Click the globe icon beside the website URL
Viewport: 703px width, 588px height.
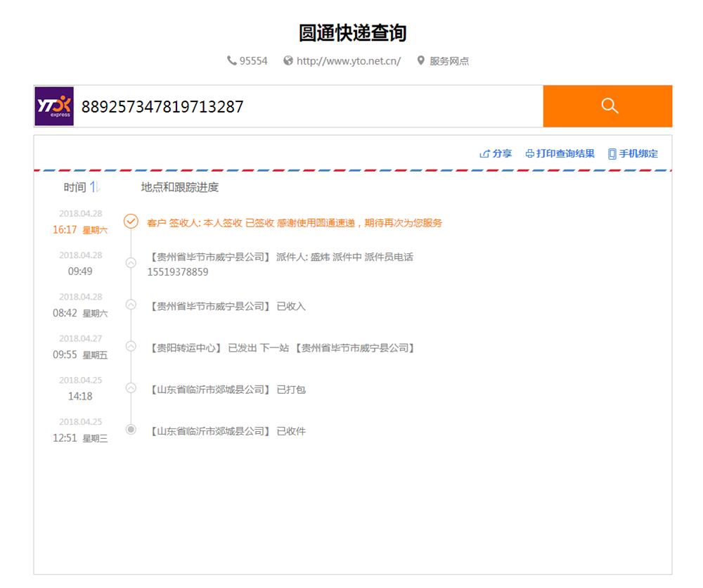(288, 60)
